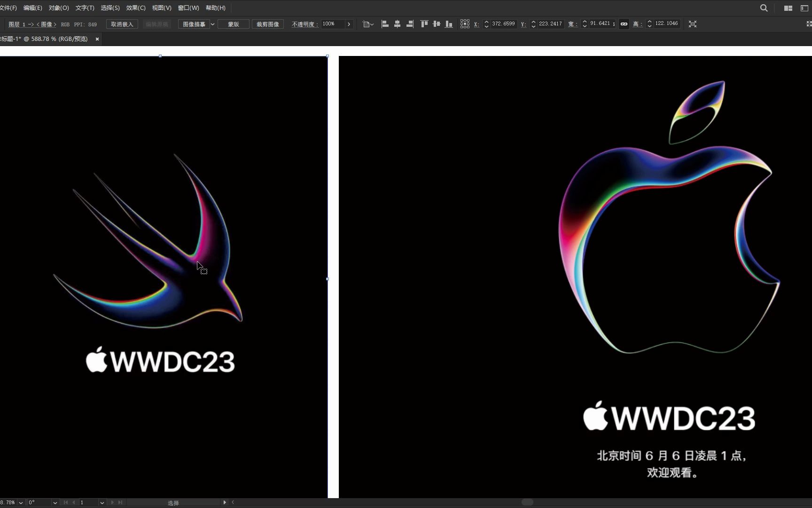Image resolution: width=812 pixels, height=508 pixels.
Task: Close the 未标题-1 document tab
Action: [97, 39]
